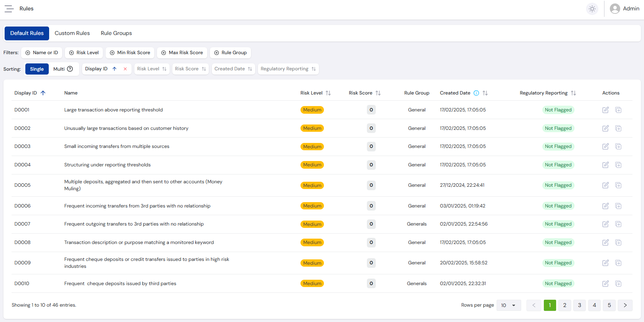Duplicate rule D0010 with copy icon
The height and width of the screenshot is (322, 644).
(618, 284)
